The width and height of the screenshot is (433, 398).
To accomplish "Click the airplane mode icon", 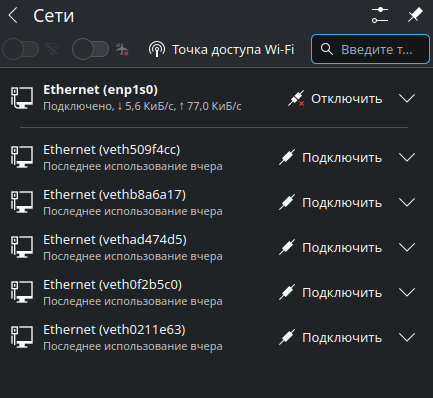I will [122, 49].
